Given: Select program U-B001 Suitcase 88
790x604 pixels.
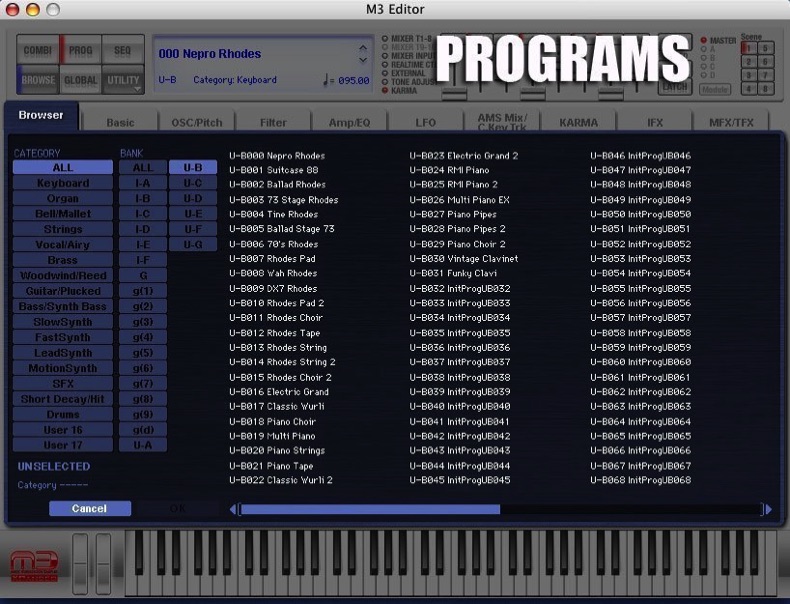Looking at the screenshot, I should (x=274, y=170).
